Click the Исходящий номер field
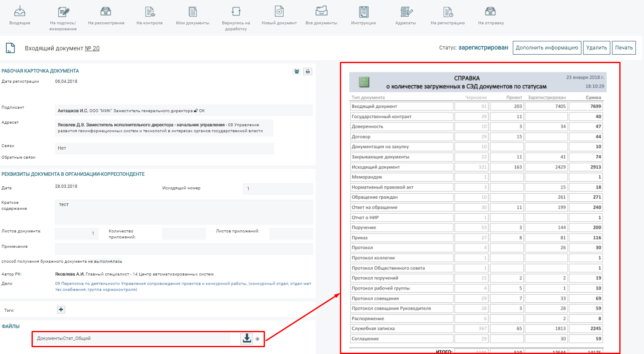 pyautogui.click(x=278, y=189)
